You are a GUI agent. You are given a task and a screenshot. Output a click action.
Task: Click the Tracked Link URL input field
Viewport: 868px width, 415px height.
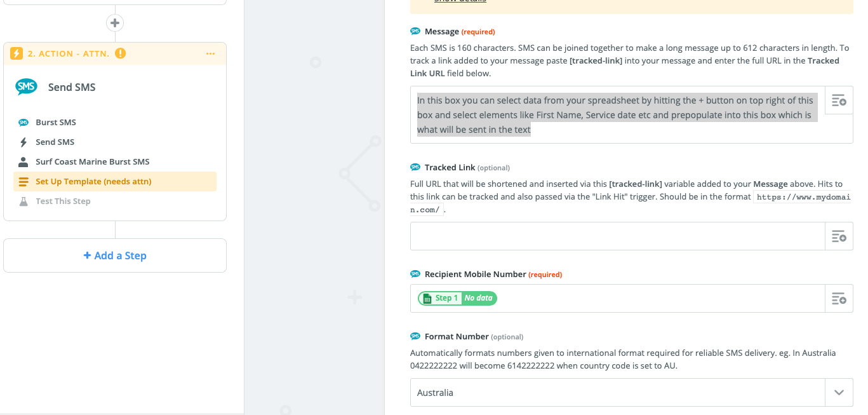click(617, 236)
